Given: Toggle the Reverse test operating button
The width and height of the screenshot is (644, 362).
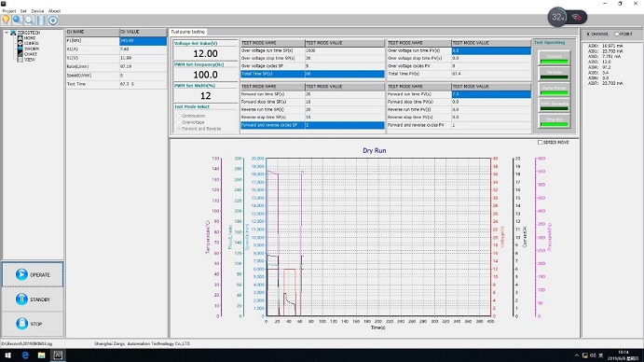Looking at the screenshot, I should point(554,73).
